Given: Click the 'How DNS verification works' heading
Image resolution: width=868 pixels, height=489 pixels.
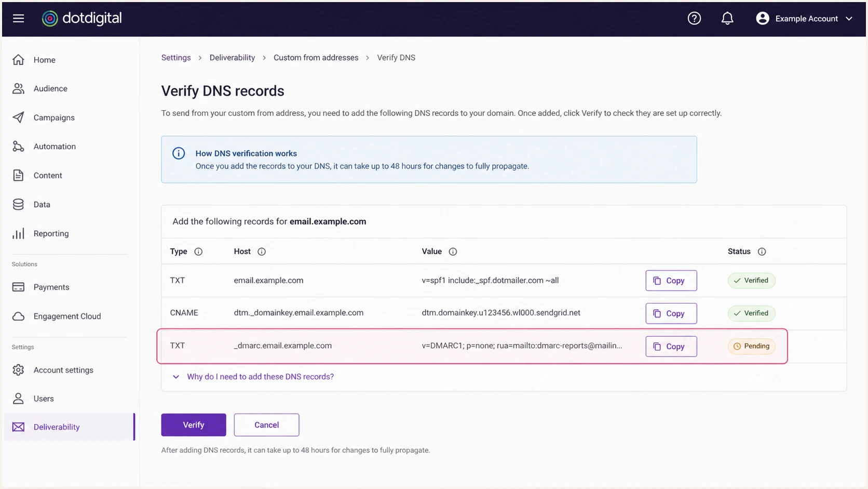Looking at the screenshot, I should click(x=246, y=153).
